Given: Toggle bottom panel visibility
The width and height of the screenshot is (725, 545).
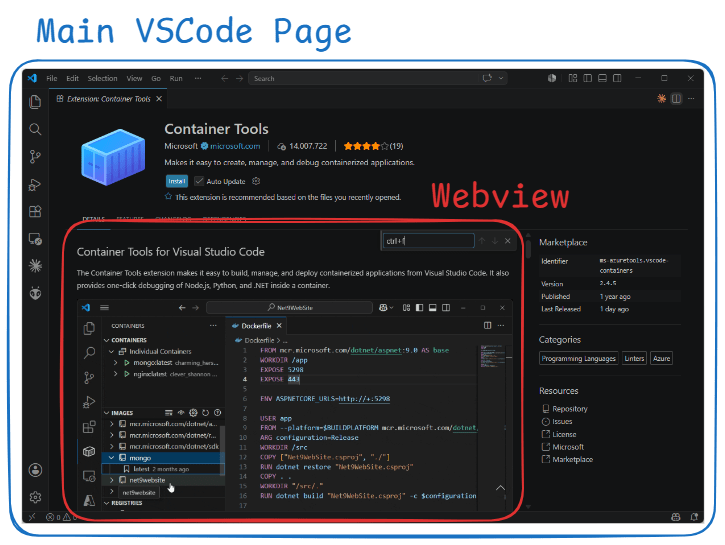Looking at the screenshot, I should pyautogui.click(x=602, y=78).
